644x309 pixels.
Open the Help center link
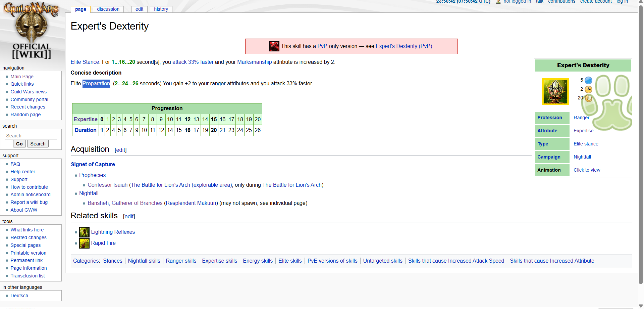(23, 172)
